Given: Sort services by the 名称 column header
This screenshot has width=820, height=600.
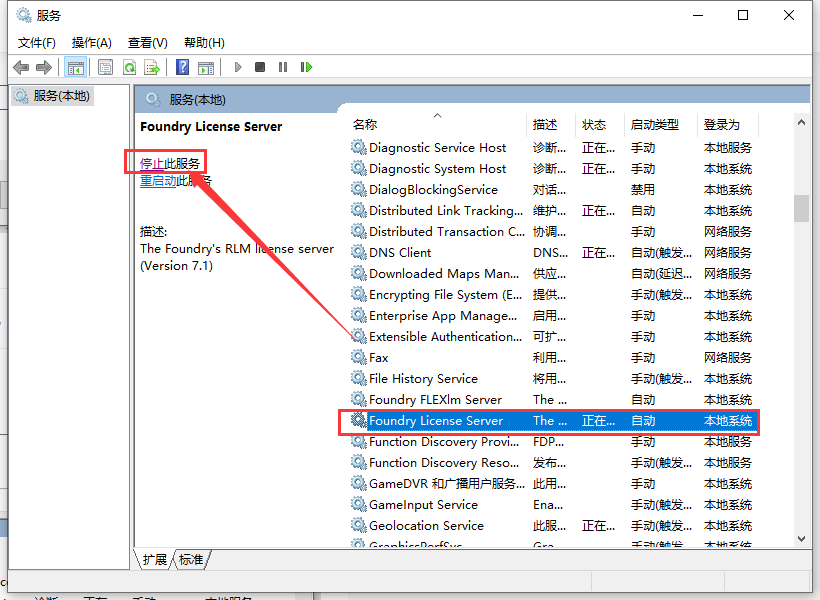Looking at the screenshot, I should point(365,125).
